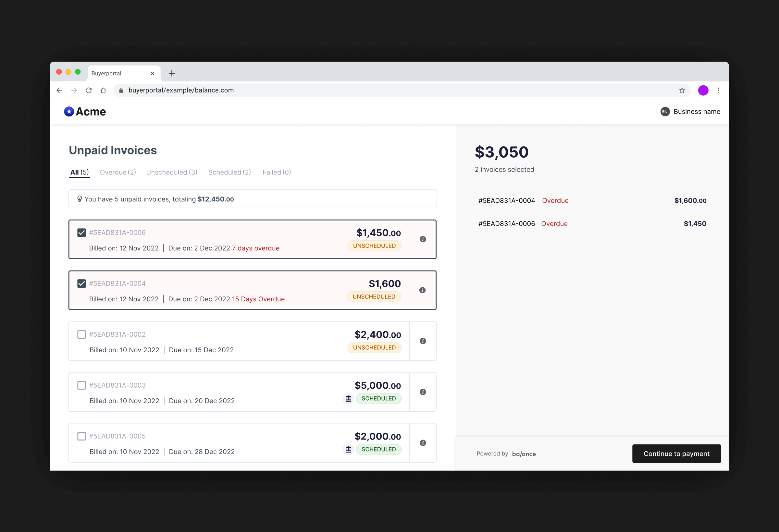The width and height of the screenshot is (779, 532).
Task: Select invoice #5EAD831A-0002 via its checkbox
Action: click(x=81, y=334)
